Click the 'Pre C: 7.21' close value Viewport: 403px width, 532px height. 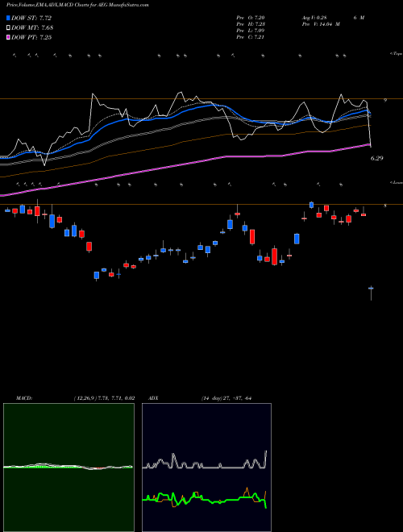click(251, 37)
